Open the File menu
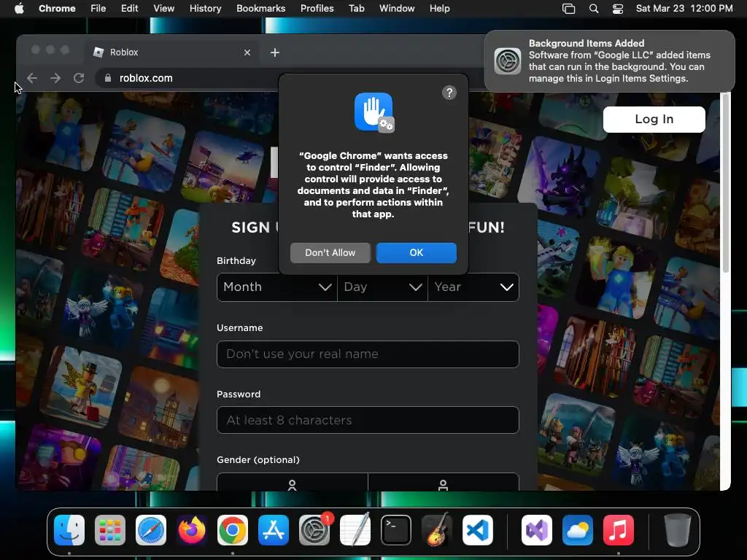747x560 pixels. tap(98, 9)
